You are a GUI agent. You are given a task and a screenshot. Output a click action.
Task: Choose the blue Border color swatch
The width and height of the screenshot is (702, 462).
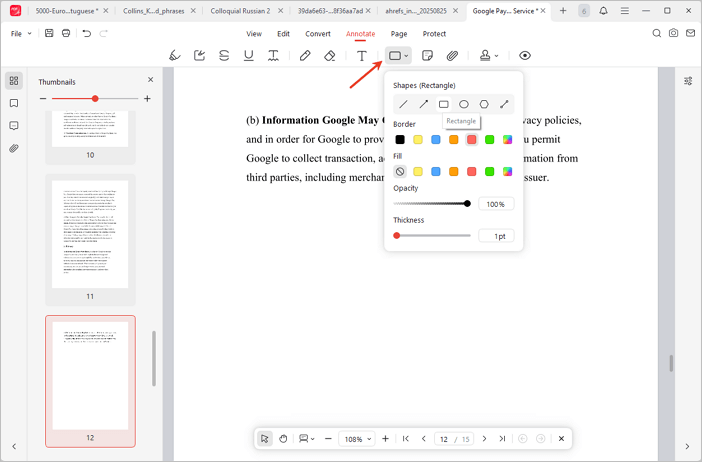pyautogui.click(x=436, y=140)
